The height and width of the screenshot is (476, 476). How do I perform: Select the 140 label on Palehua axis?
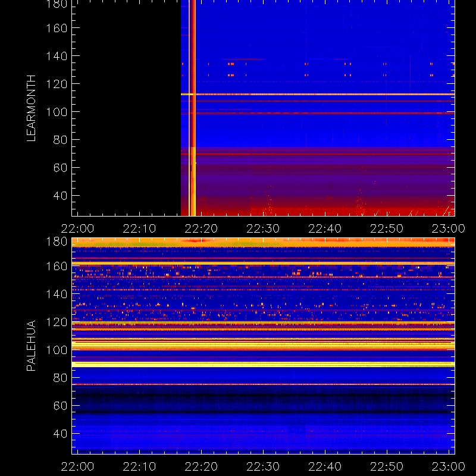click(x=57, y=294)
